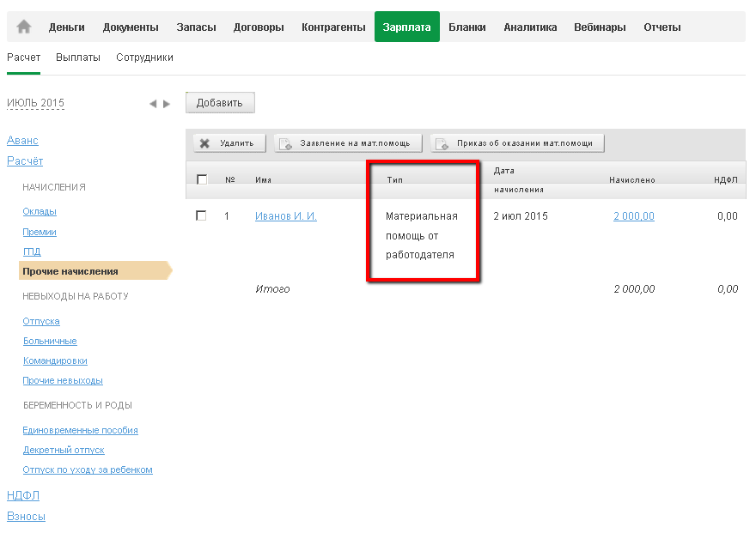Click Материальная помощь от работодателя cell

point(422,235)
